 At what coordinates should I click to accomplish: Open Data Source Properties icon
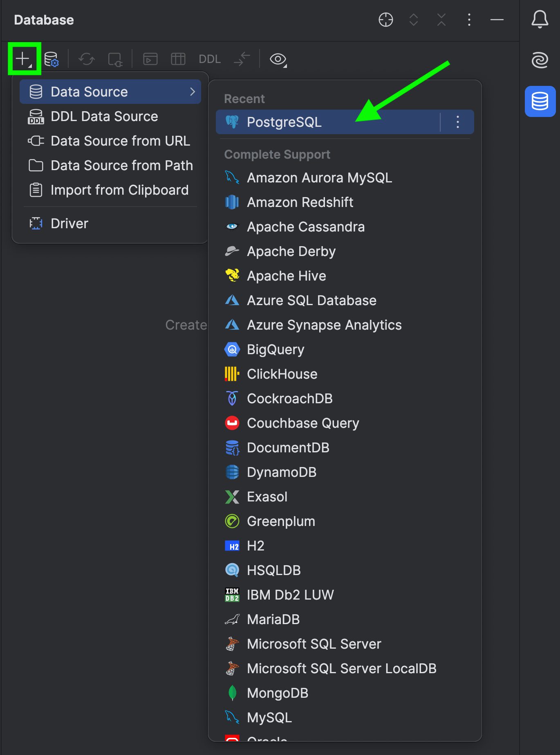(x=52, y=59)
